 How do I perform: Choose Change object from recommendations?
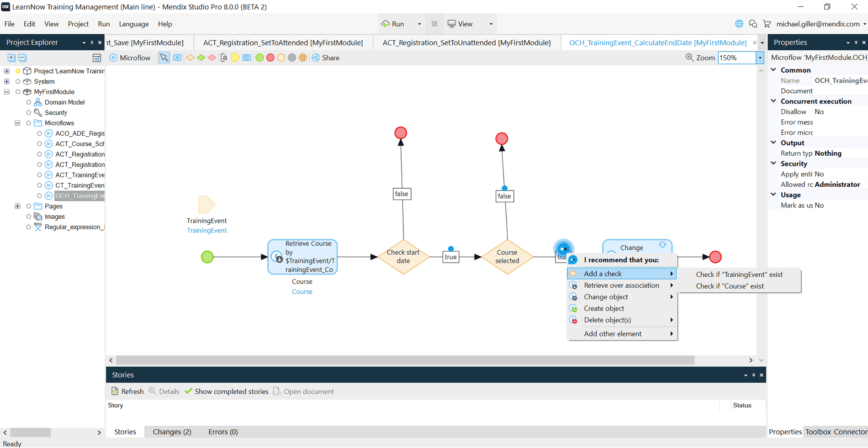click(622, 297)
